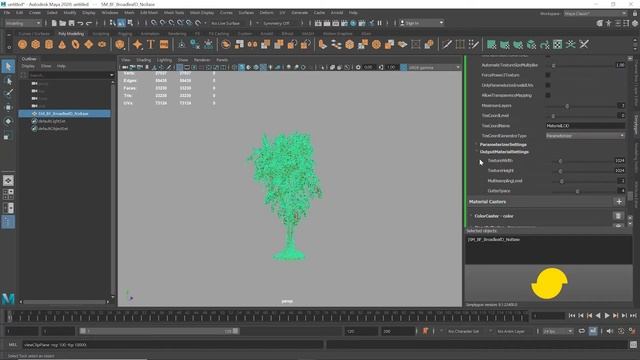Toggle ForcePower2Texture checkbox

(x=548, y=75)
